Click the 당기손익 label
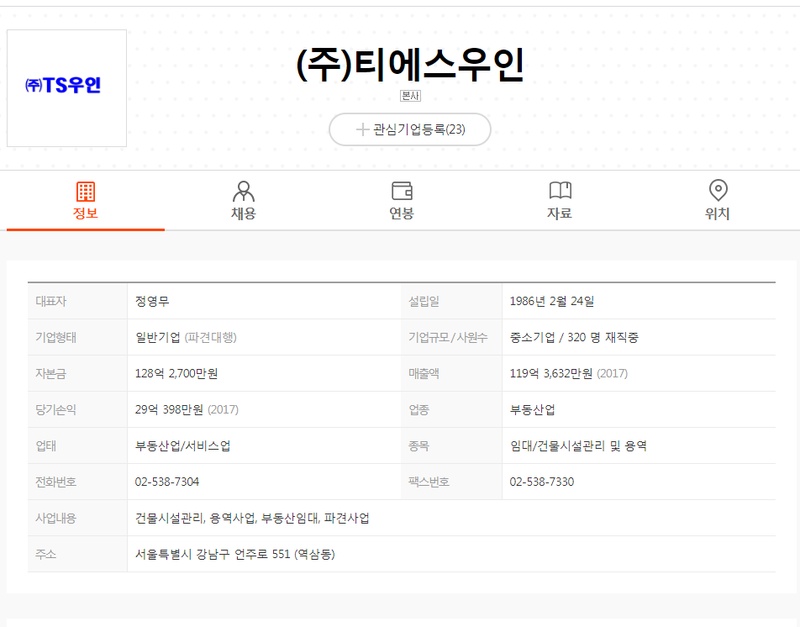This screenshot has width=800, height=627. (56, 410)
